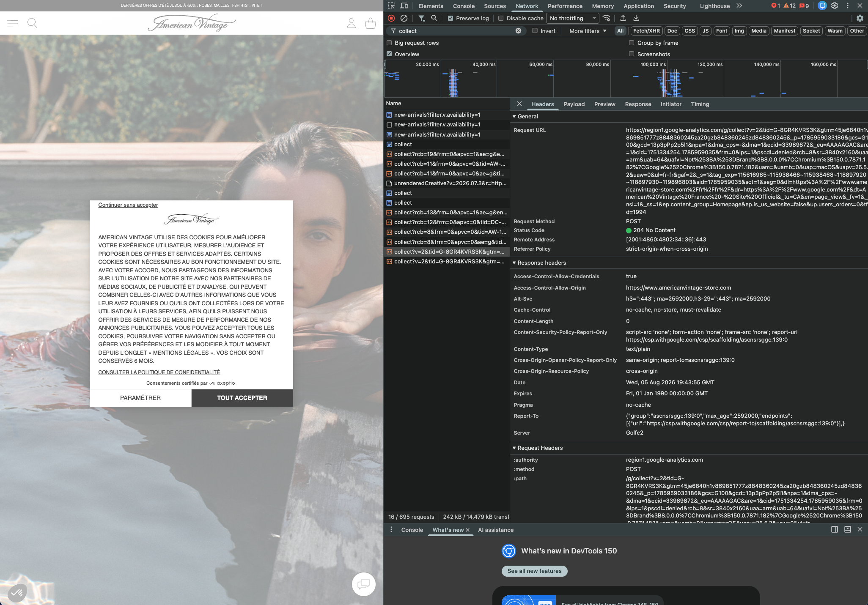Uncheck the Overview checkbox
Image resolution: width=868 pixels, height=605 pixels.
(389, 54)
